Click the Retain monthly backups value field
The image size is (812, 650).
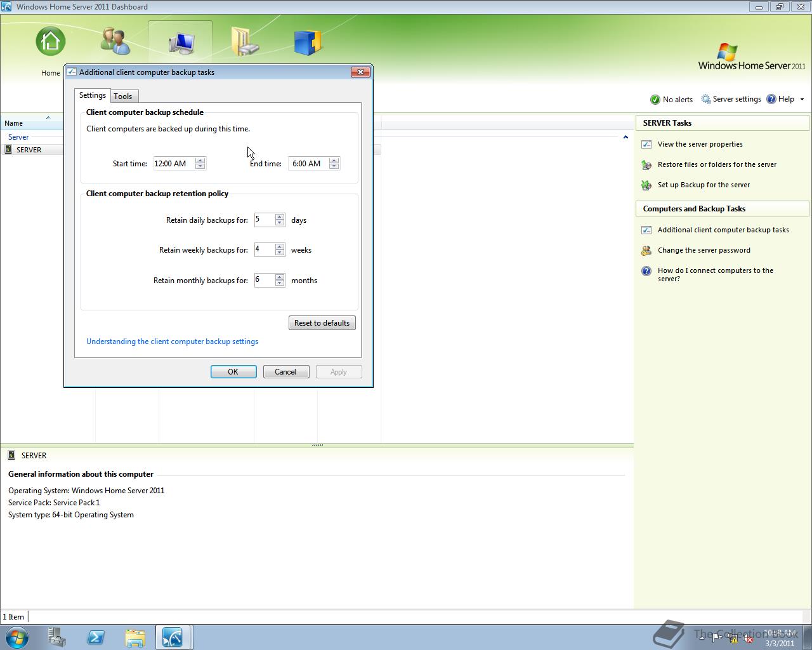pos(265,280)
